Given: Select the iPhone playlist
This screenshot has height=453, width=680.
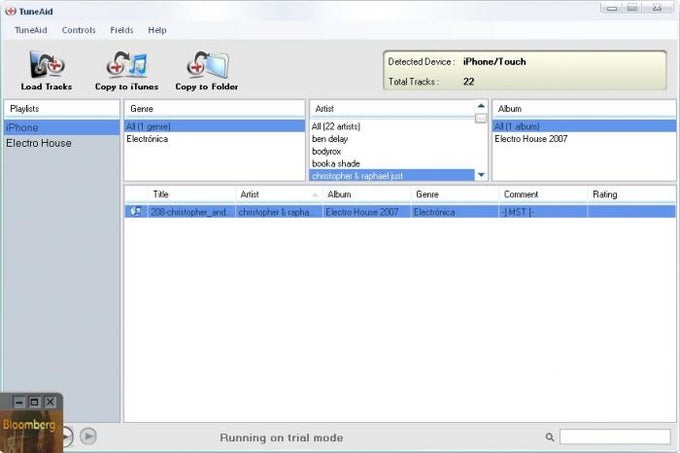Looking at the screenshot, I should click(x=62, y=127).
